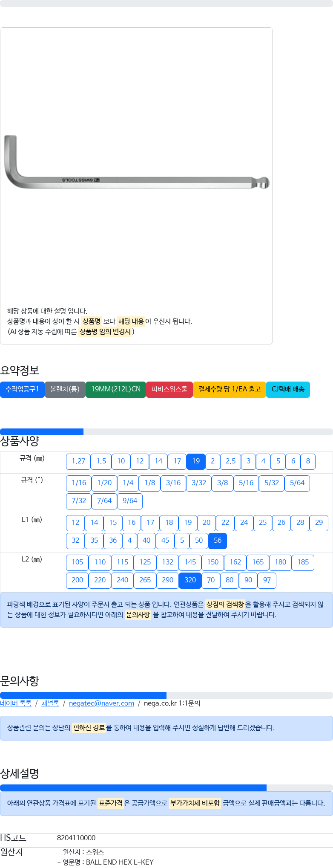Email negatec@naver.com link
Screen dimensions: 333x868
[x=101, y=703]
